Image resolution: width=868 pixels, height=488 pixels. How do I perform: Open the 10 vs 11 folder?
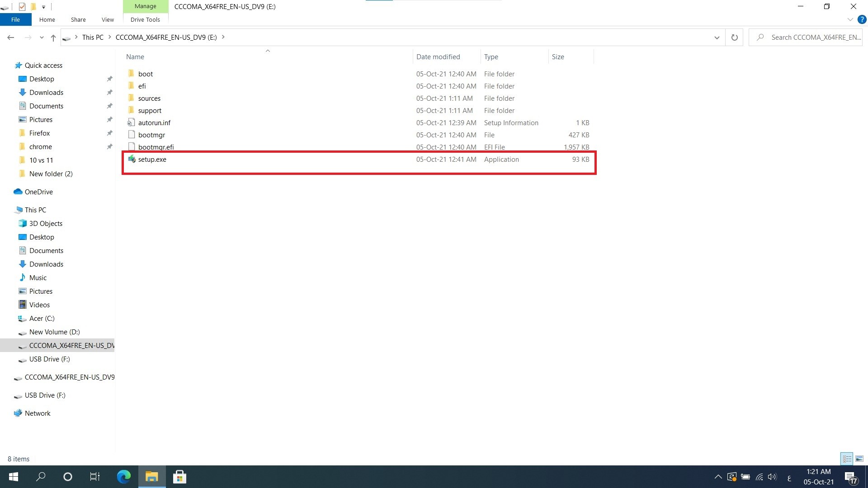click(x=41, y=160)
